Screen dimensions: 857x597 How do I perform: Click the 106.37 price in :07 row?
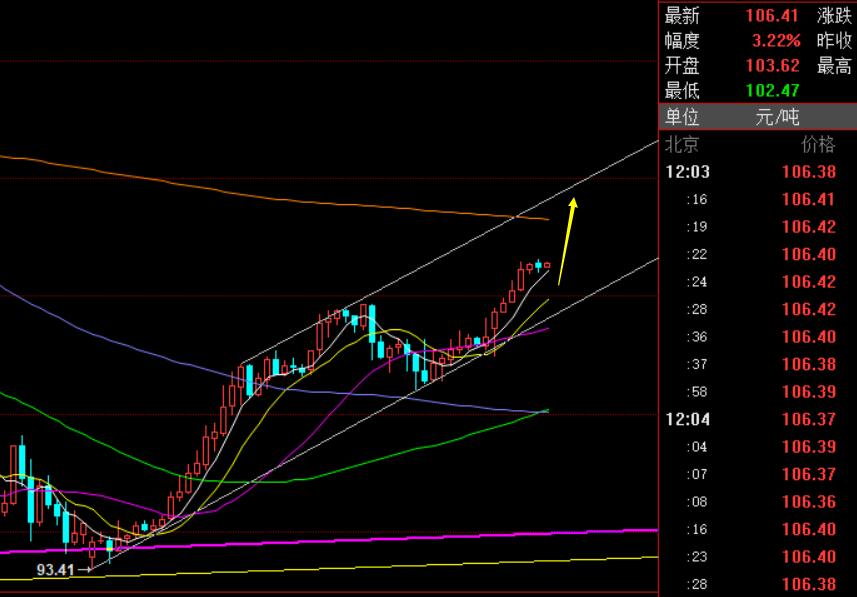809,475
